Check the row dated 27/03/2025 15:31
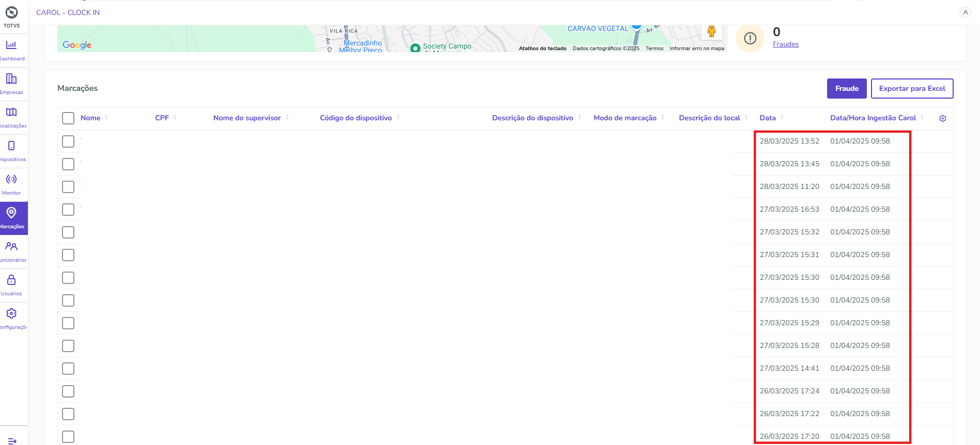This screenshot has width=980, height=445. (68, 255)
